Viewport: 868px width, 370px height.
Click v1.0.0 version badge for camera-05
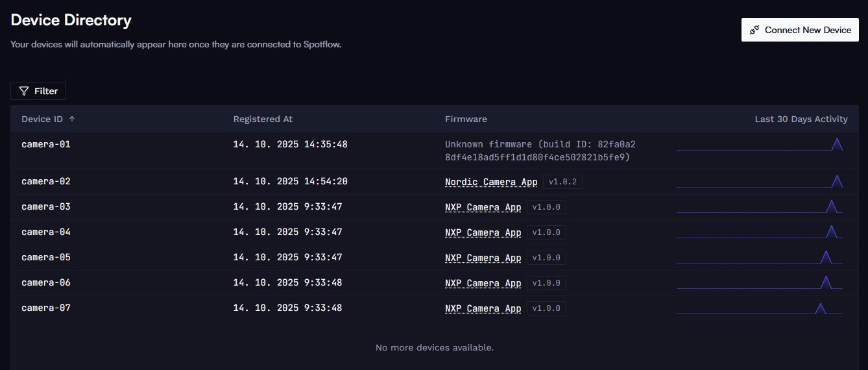[x=546, y=258]
